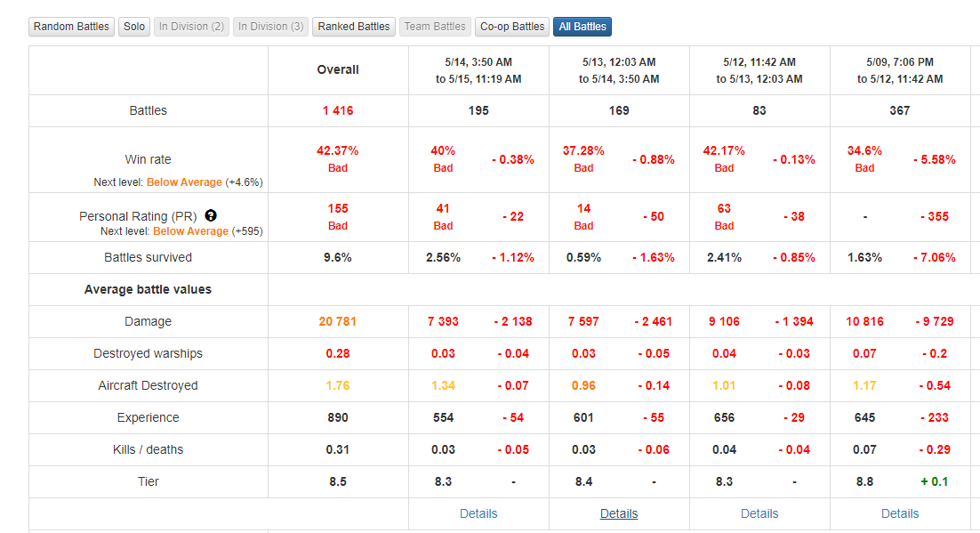Select the All Battles tab

tap(582, 27)
